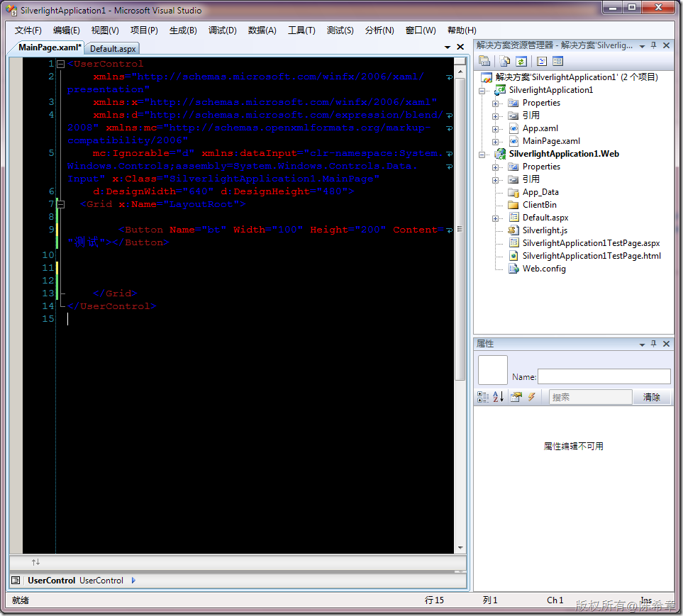This screenshot has height=616, width=683.
Task: Sort properties alphabetically with the A-Z icon
Action: [x=499, y=396]
